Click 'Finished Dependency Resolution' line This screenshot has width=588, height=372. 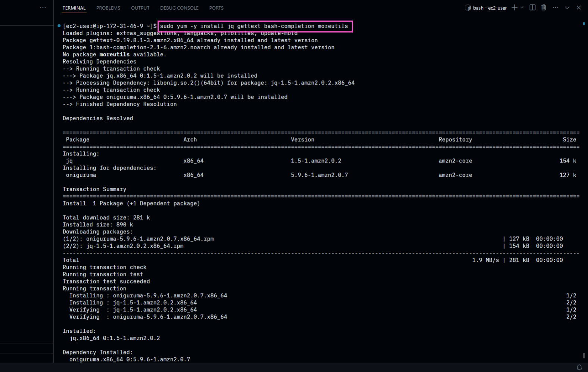tap(127, 104)
